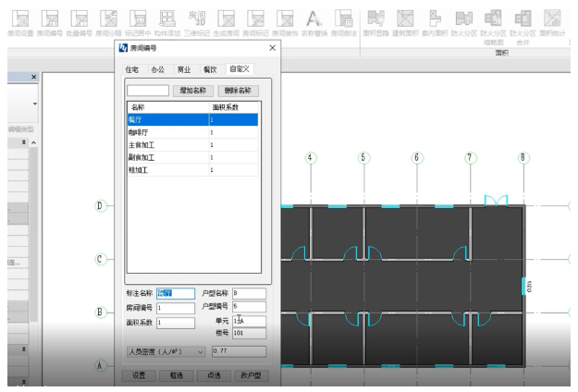The image size is (578, 392).
Task: Click the 删除名称 button
Action: tap(238, 91)
